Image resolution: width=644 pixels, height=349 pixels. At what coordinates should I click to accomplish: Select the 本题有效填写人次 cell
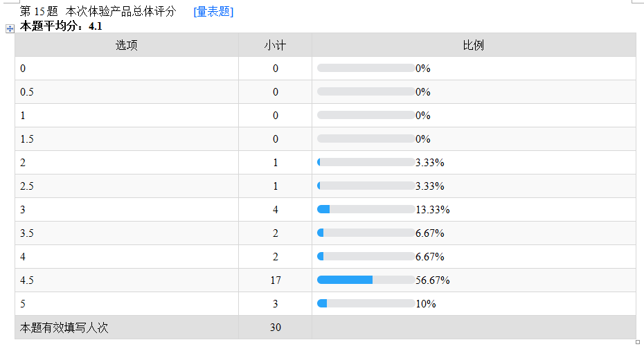click(126, 327)
